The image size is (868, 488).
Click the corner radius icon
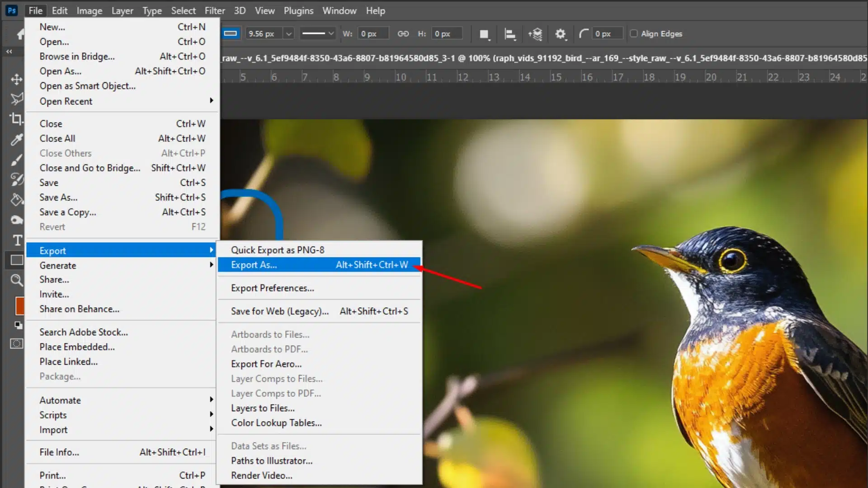pyautogui.click(x=584, y=34)
